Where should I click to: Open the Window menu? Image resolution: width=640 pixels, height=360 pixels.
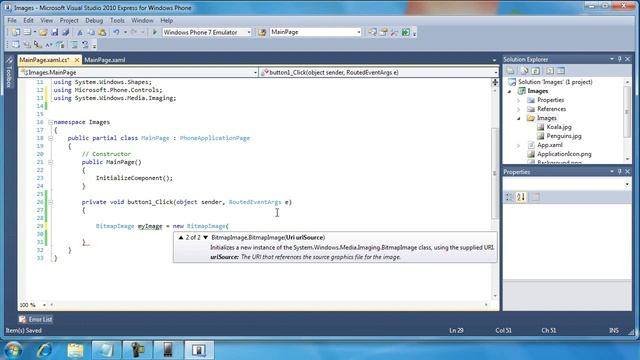[142, 20]
